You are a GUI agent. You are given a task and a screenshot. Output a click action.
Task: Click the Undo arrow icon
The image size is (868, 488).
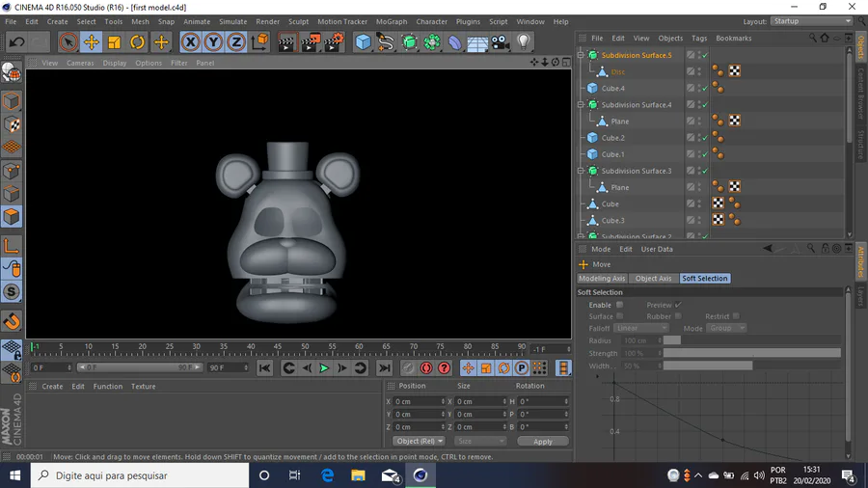click(16, 41)
